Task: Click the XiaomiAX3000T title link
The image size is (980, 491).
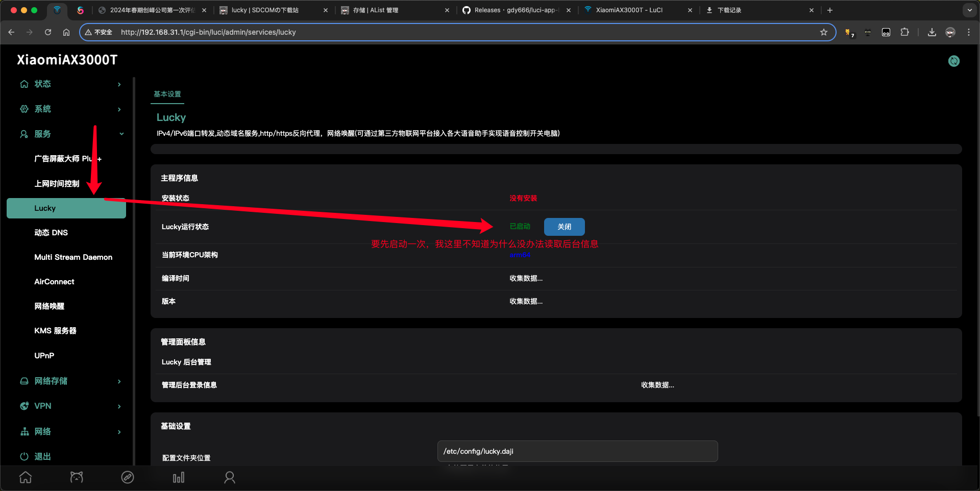Action: point(67,60)
